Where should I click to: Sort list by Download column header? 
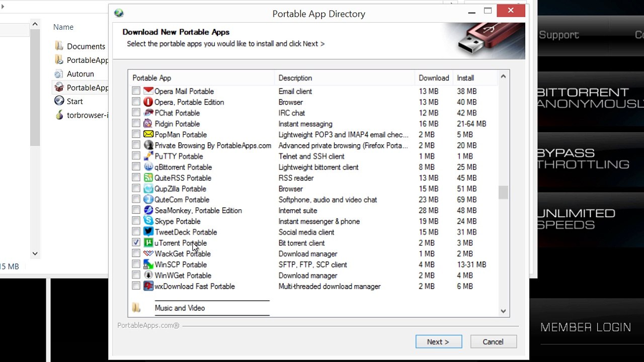[x=434, y=78]
